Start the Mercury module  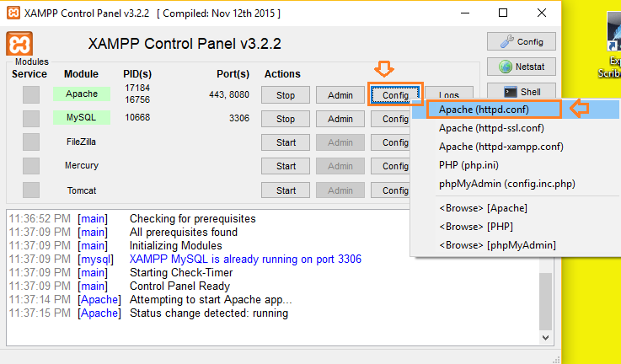285,166
